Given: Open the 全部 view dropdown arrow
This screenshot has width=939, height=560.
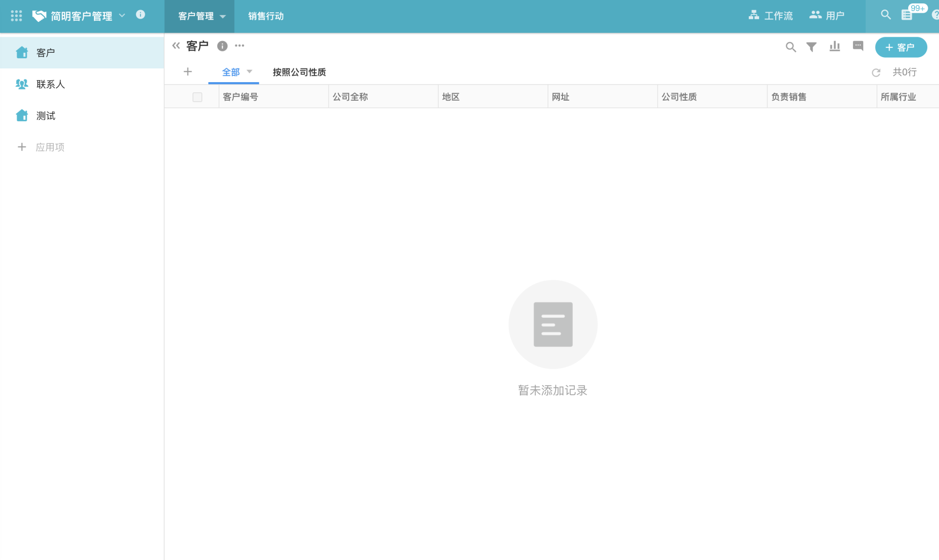Looking at the screenshot, I should [249, 72].
